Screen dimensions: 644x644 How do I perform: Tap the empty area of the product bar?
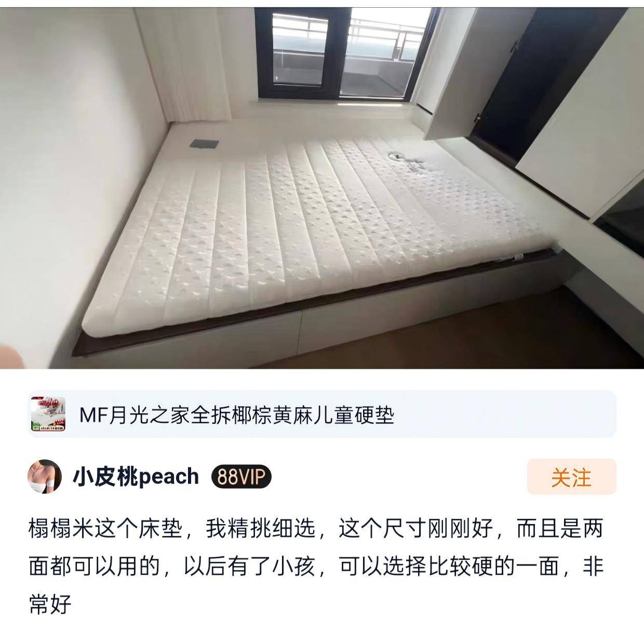(x=504, y=414)
